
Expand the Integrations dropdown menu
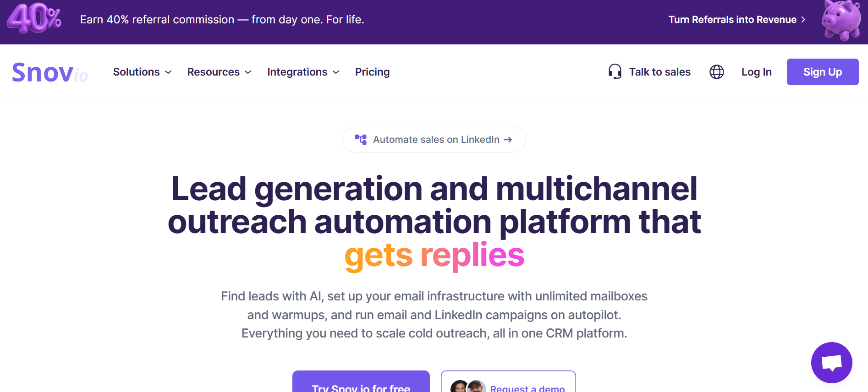click(303, 72)
